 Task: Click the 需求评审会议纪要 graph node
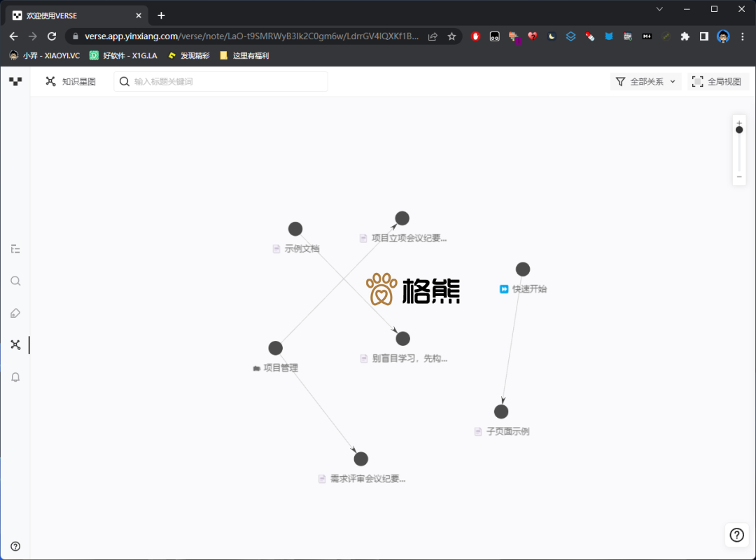(360, 458)
